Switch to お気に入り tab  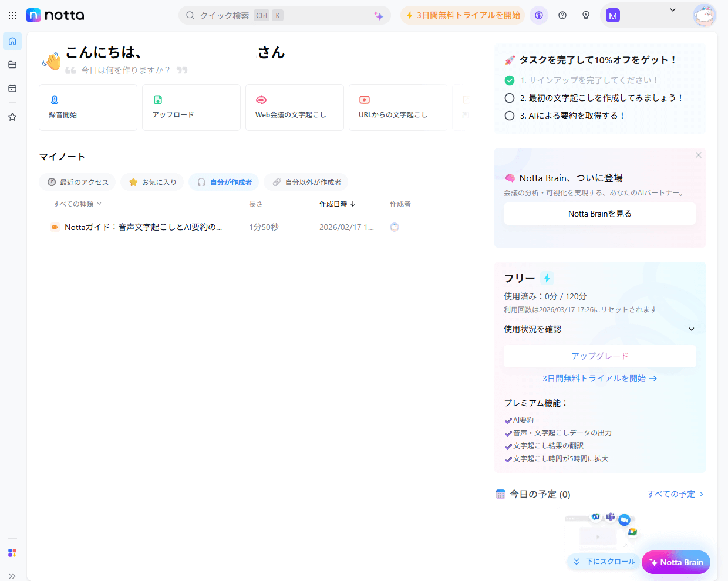(153, 183)
